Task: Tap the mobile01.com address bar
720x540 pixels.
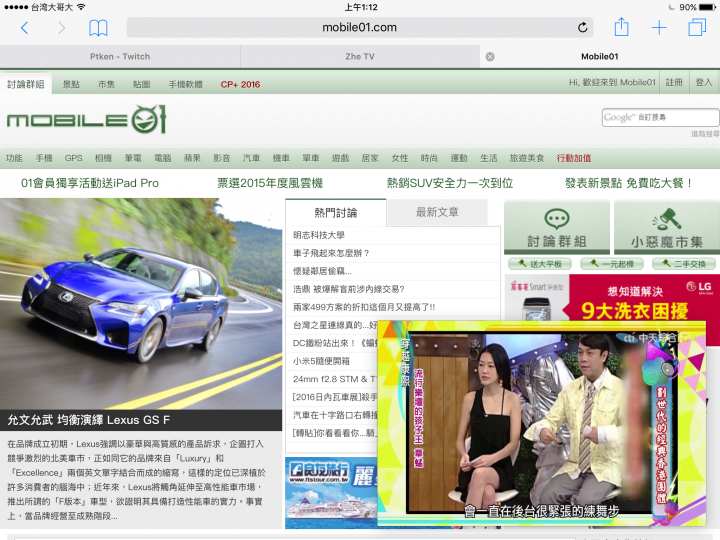Action: click(360, 28)
